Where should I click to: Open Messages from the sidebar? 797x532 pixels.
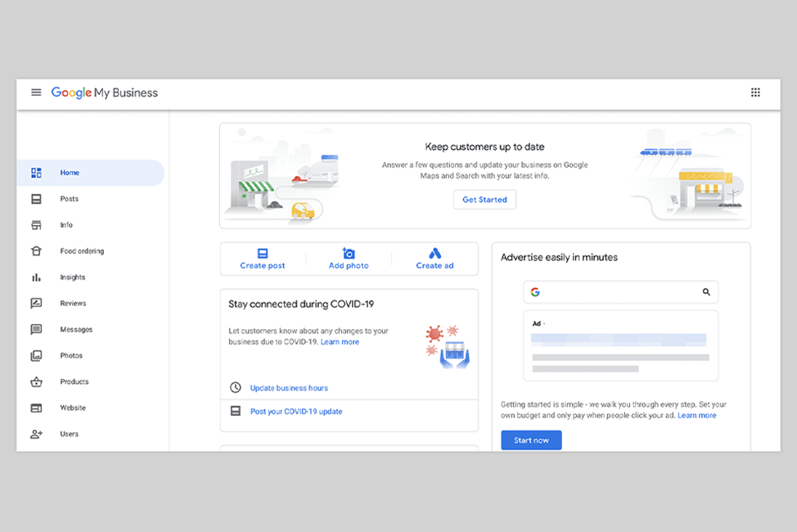click(x=91, y=330)
